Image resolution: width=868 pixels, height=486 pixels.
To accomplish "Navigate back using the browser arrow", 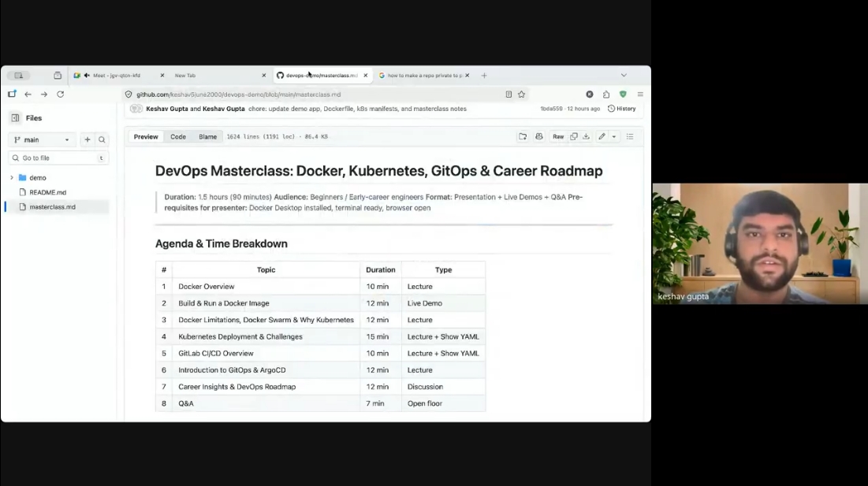I will click(28, 93).
